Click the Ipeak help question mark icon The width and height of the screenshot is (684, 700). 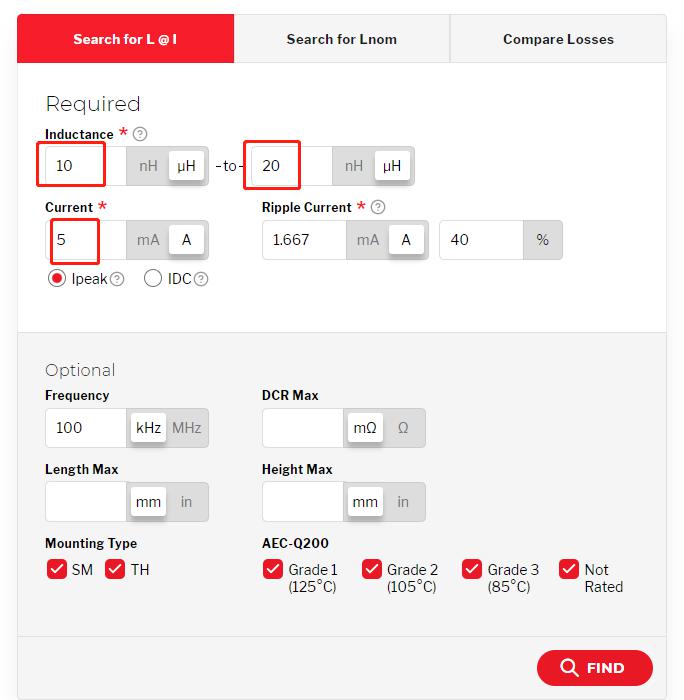coord(117,279)
